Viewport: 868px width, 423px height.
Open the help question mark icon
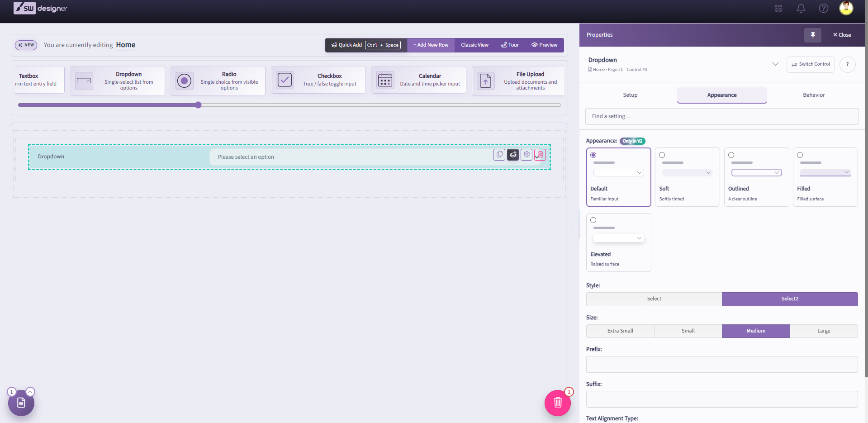824,9
